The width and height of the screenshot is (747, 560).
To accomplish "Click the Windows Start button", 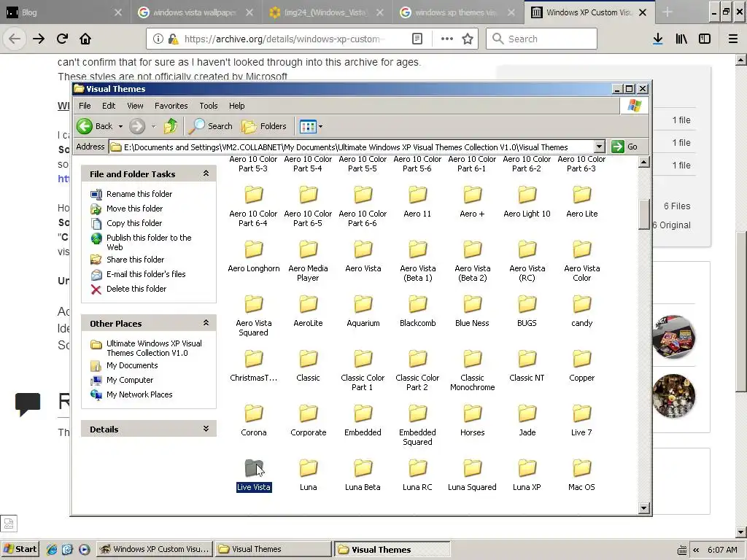I will (x=20, y=549).
